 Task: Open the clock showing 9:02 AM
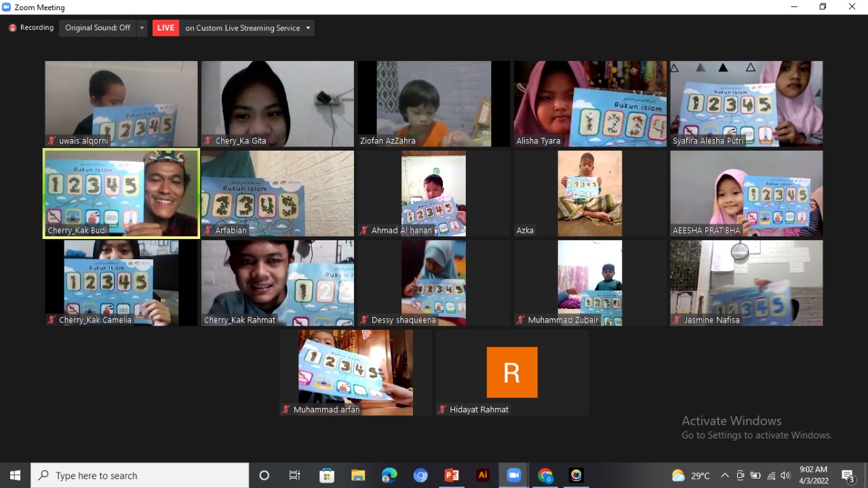tap(813, 475)
